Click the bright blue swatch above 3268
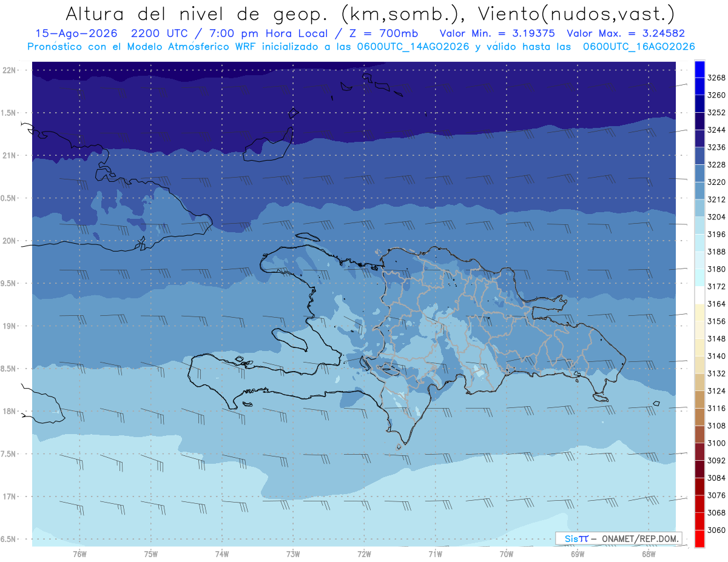 point(699,69)
